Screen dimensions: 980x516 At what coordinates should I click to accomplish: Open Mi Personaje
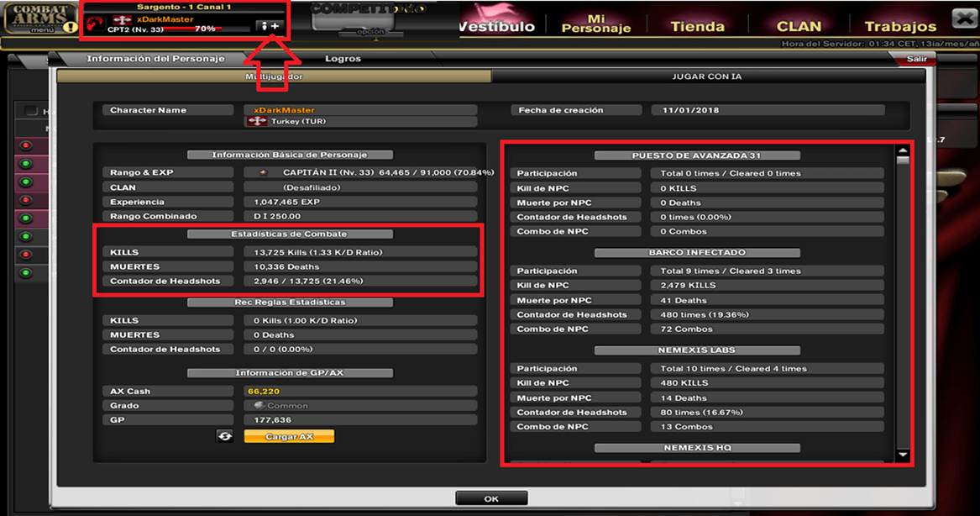596,24
